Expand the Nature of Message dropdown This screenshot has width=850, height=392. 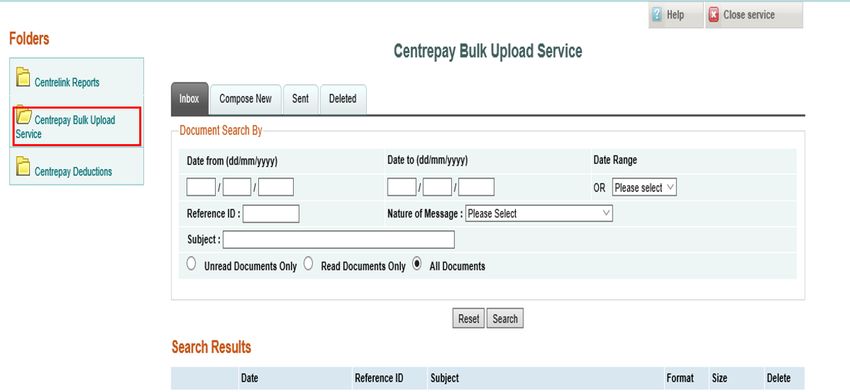click(539, 214)
